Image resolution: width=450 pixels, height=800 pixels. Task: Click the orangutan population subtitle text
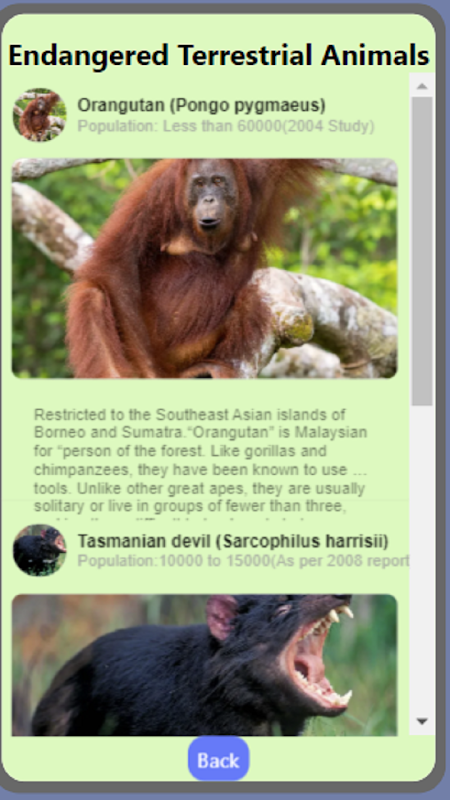tap(226, 126)
